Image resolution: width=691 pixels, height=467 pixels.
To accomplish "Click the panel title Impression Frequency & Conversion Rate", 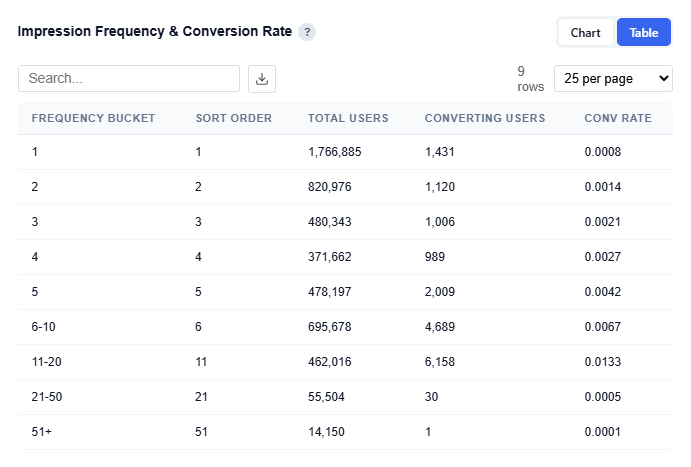I will [155, 32].
